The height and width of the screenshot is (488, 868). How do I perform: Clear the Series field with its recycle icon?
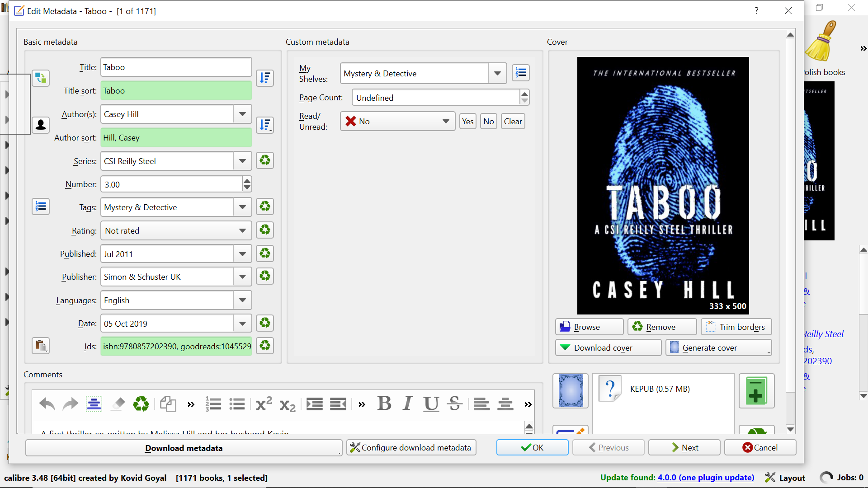pyautogui.click(x=265, y=160)
